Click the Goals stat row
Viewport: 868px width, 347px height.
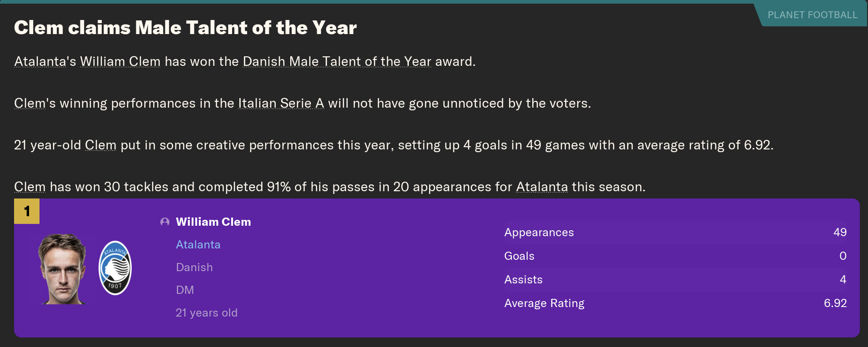(x=675, y=256)
